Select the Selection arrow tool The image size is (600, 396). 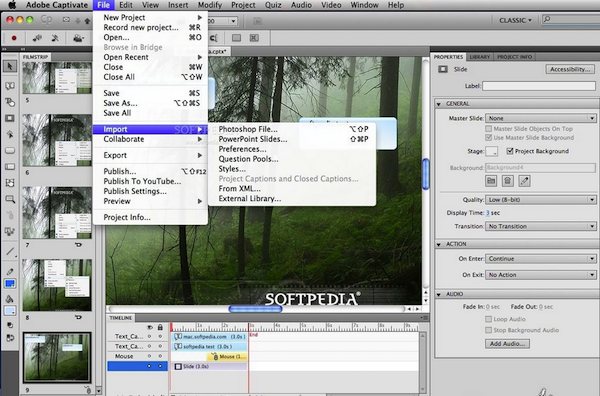point(10,66)
